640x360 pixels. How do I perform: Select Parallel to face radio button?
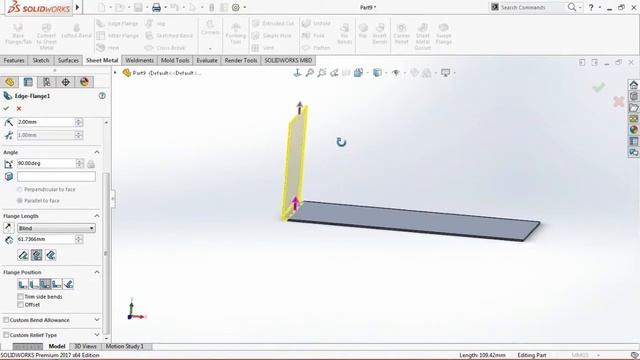(20, 201)
